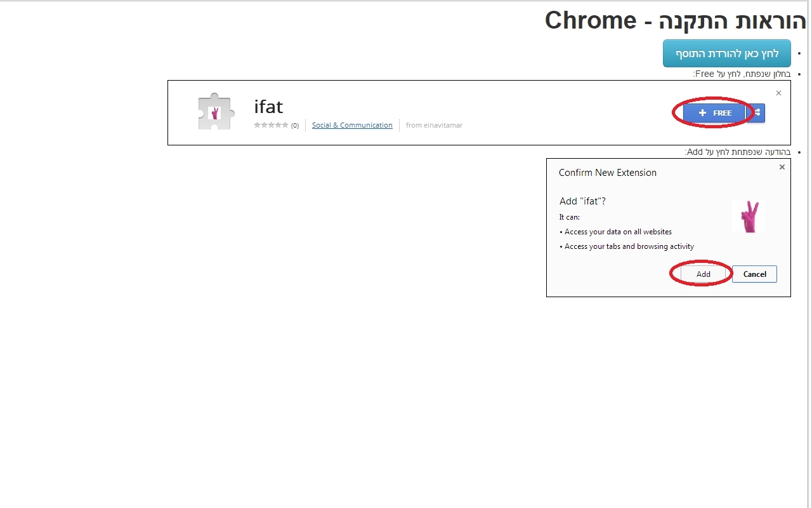The image size is (812, 508).
Task: Click the small X above the share icon
Action: pyautogui.click(x=778, y=93)
